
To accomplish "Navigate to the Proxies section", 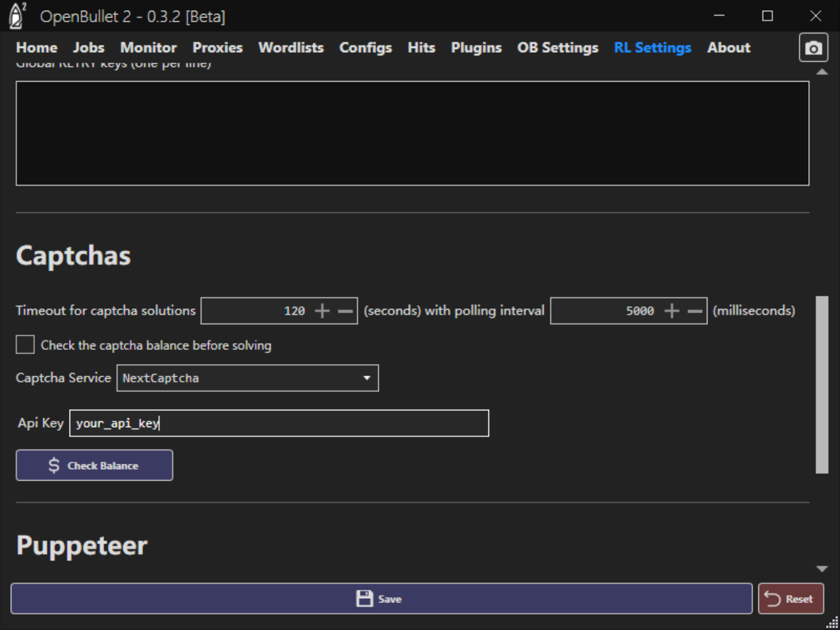I will click(217, 48).
